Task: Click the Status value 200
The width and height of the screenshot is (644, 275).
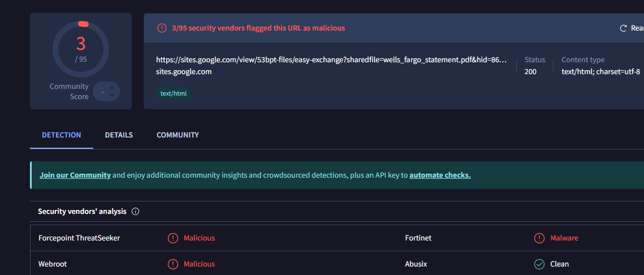Action: point(530,71)
